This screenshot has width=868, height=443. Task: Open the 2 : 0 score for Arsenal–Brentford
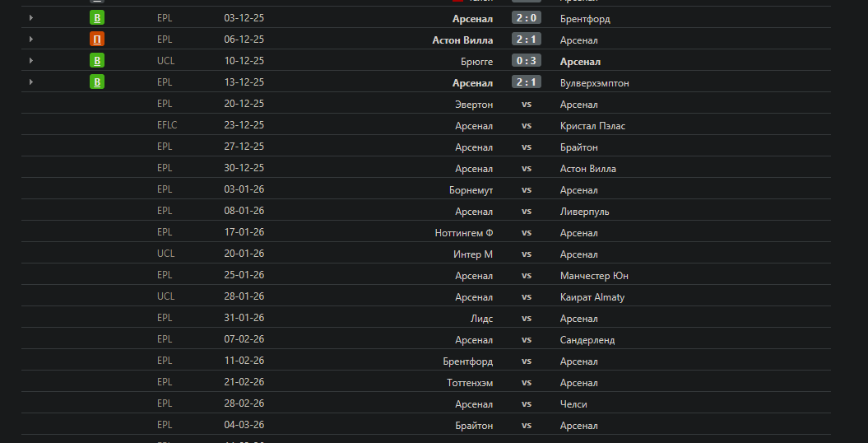[x=526, y=18]
